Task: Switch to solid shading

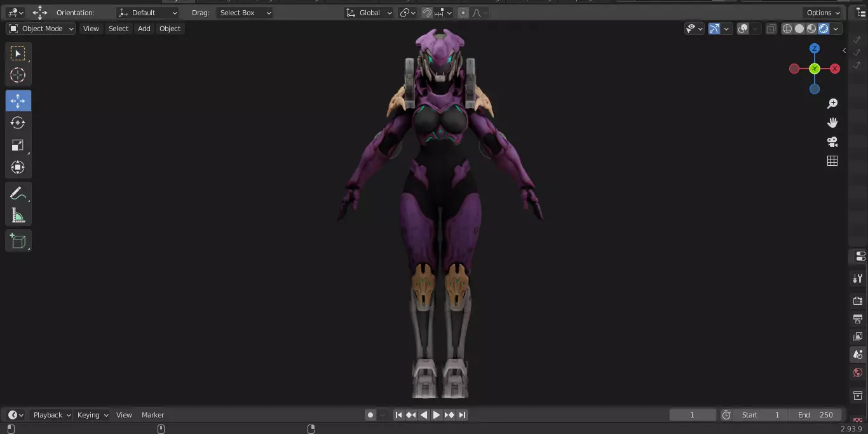Action: 799,29
